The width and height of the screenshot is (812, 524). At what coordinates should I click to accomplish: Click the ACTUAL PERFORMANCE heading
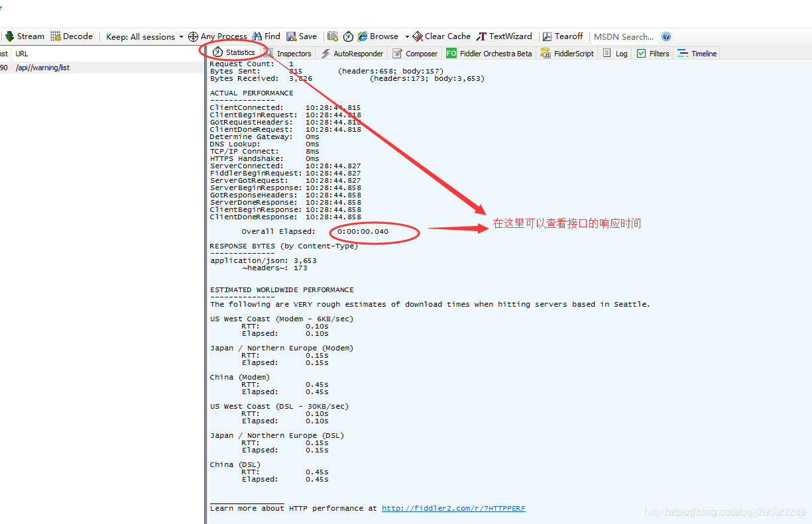pyautogui.click(x=251, y=93)
